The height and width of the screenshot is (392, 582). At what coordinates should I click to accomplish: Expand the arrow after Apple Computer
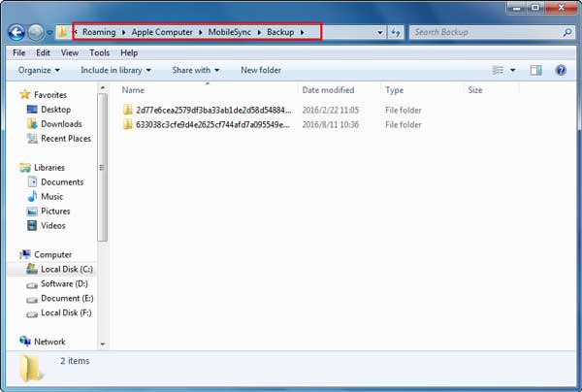[x=201, y=33]
